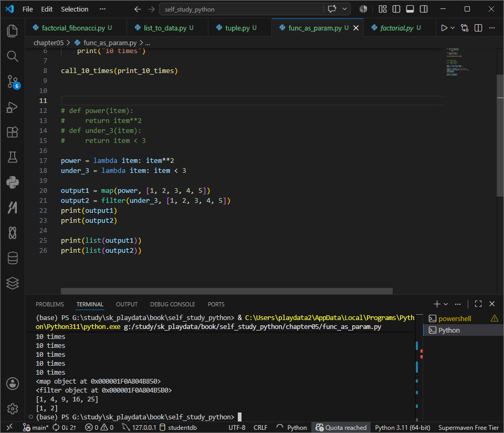This screenshot has width=504, height=433.
Task: Click the editor vertical scrollbar thumb
Action: coord(500,135)
